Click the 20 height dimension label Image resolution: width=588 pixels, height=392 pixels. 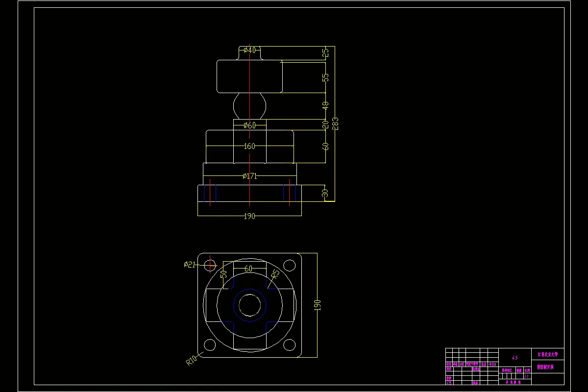(325, 125)
